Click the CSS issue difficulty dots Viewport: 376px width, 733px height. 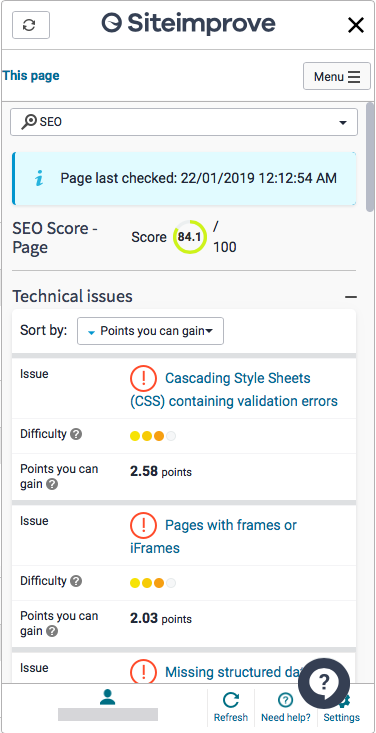click(153, 436)
